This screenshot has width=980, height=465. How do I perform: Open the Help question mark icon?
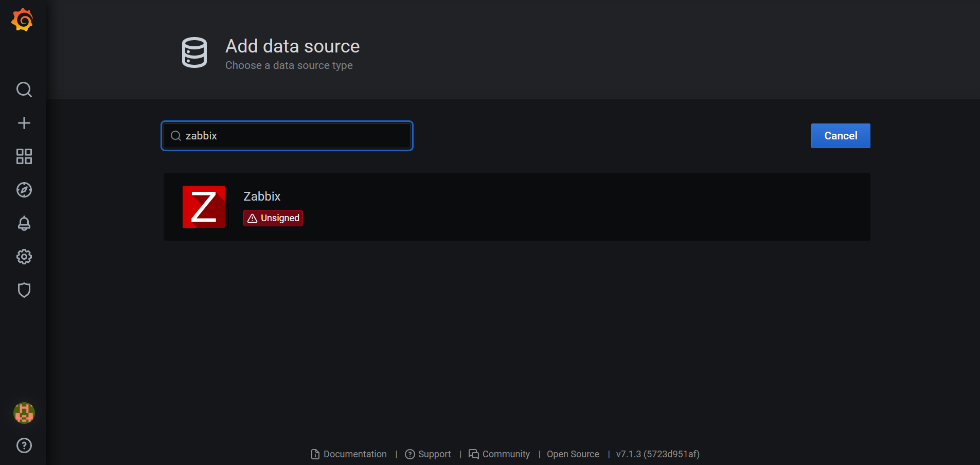click(24, 445)
